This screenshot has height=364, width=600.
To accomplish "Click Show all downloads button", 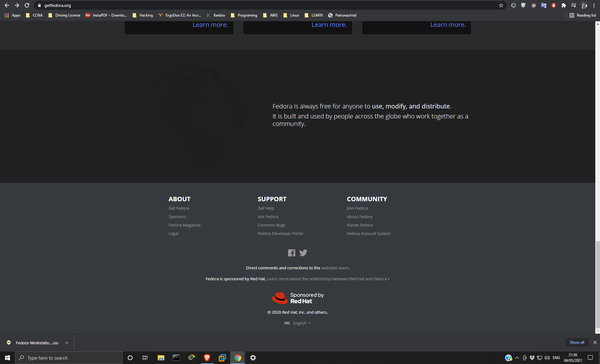I will 577,342.
